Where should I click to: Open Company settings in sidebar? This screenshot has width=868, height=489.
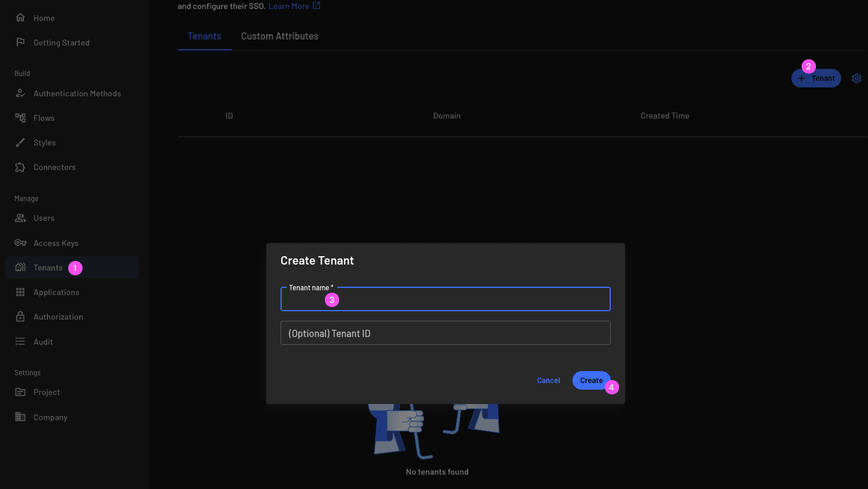(50, 417)
